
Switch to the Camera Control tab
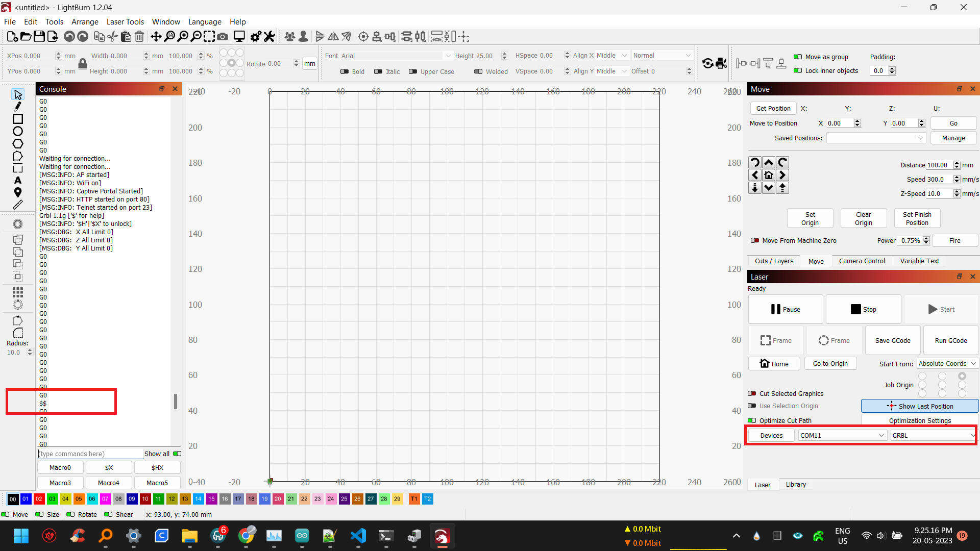(x=862, y=261)
